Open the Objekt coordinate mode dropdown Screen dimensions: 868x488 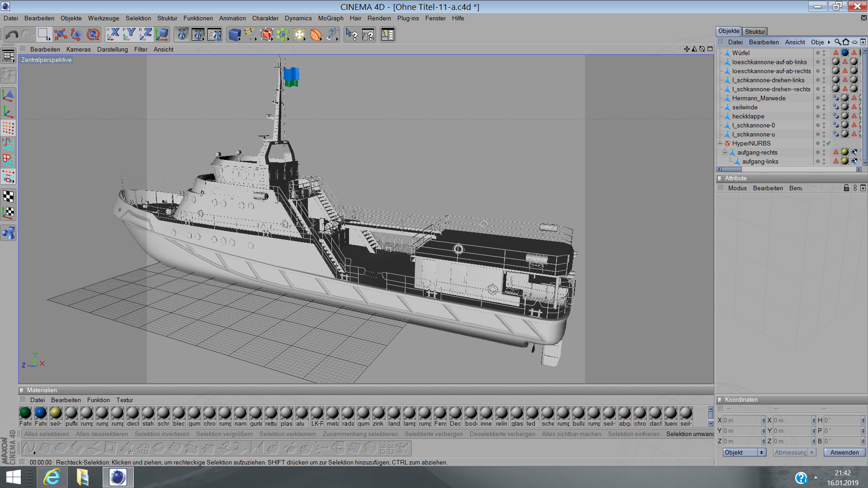click(x=744, y=452)
